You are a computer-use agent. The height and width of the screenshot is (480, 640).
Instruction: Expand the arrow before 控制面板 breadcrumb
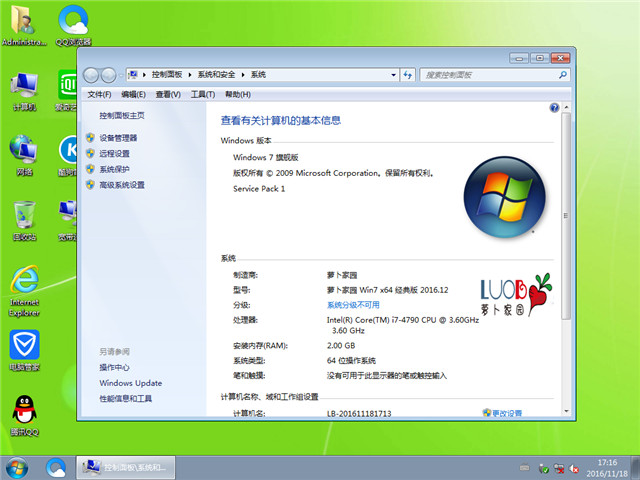point(144,75)
